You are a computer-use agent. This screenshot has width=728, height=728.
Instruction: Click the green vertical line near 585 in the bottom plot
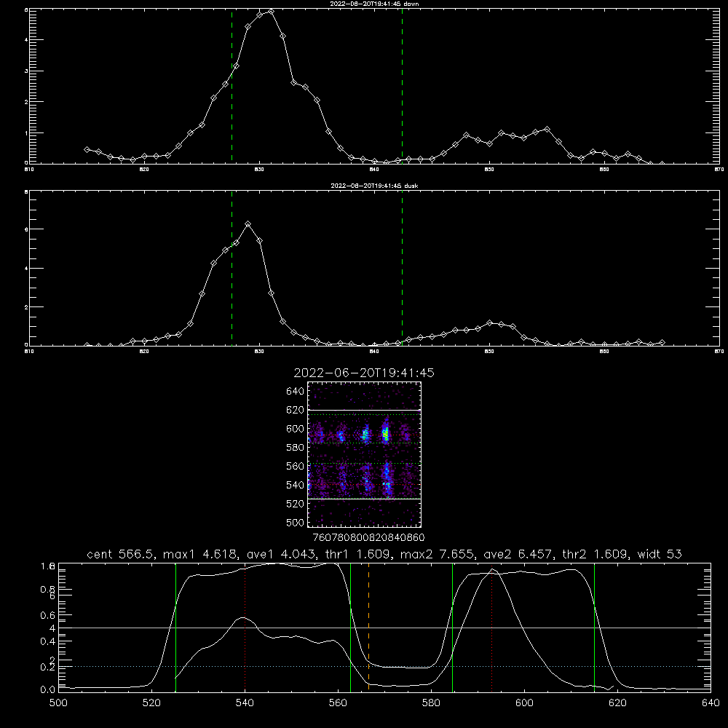tap(452, 628)
